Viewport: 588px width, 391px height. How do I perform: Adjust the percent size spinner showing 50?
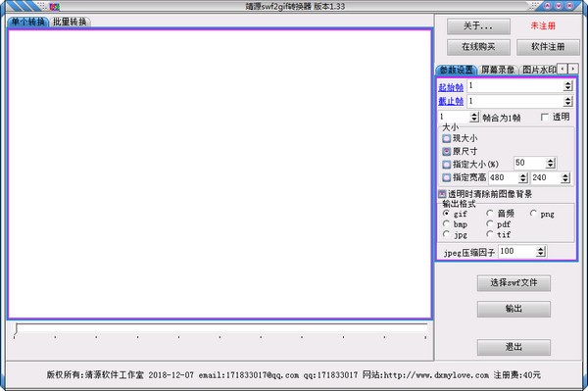click(551, 163)
